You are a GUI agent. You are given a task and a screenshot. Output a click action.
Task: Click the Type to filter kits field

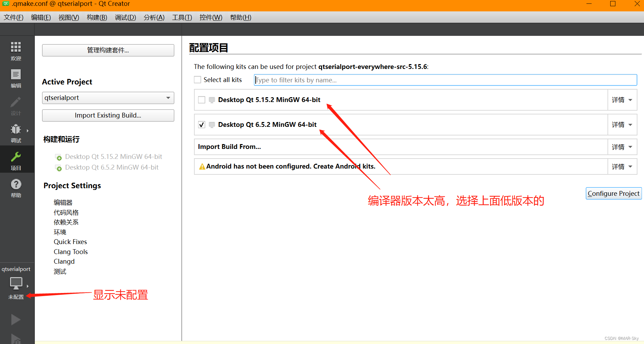tap(446, 80)
